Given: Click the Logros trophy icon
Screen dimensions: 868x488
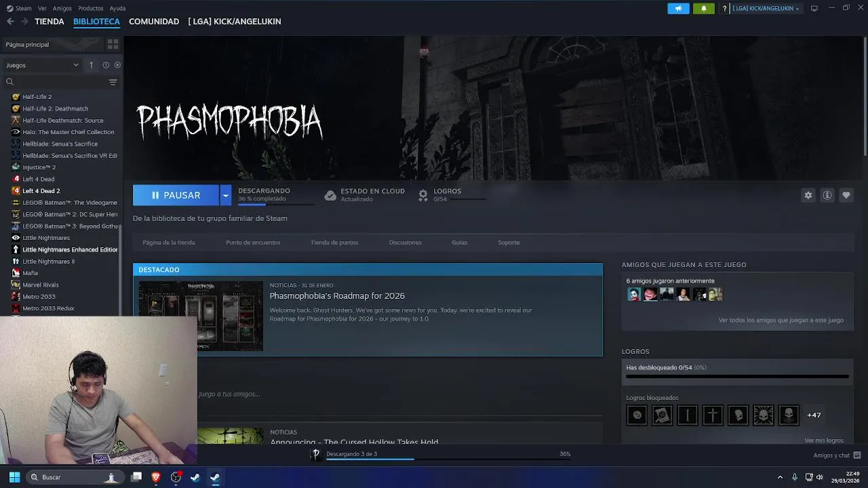Looking at the screenshot, I should pyautogui.click(x=423, y=195).
